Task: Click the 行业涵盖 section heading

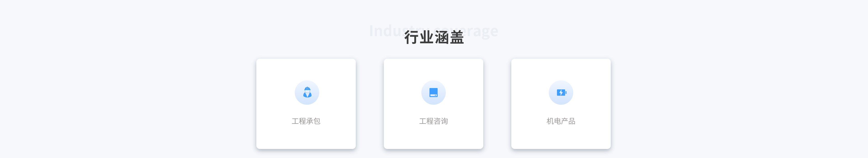Action: click(434, 37)
